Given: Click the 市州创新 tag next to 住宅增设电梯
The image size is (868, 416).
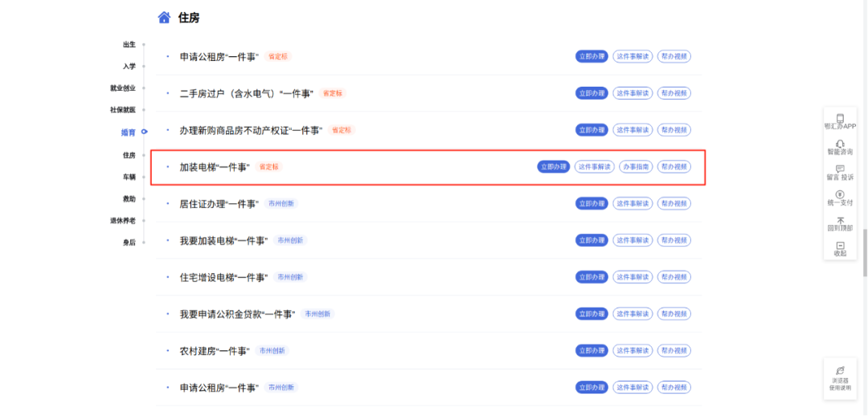Looking at the screenshot, I should click(290, 277).
